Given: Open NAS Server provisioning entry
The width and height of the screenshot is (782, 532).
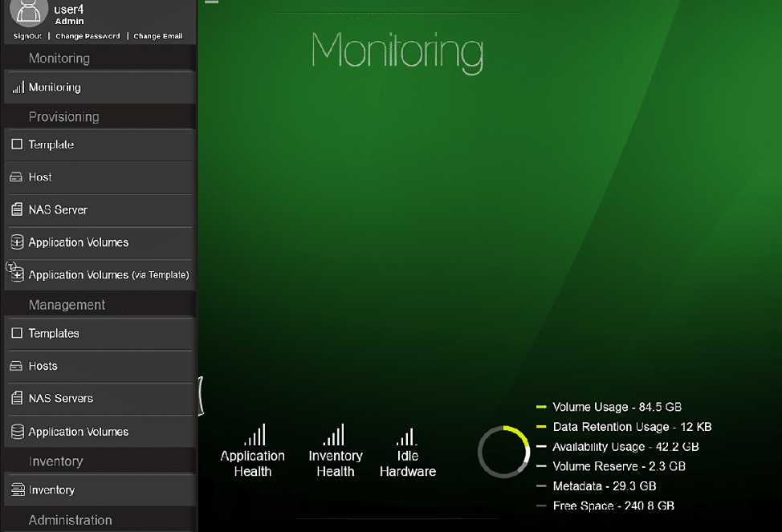Looking at the screenshot, I should pos(100,210).
